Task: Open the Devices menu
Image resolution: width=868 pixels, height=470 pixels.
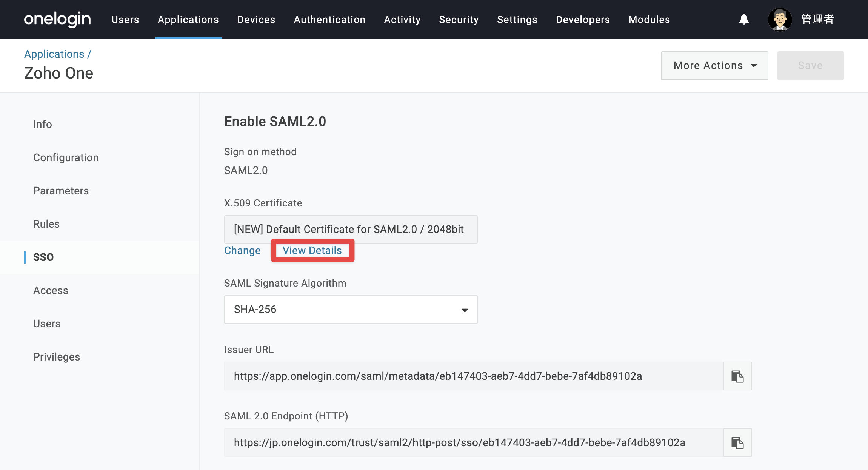Action: pos(256,20)
